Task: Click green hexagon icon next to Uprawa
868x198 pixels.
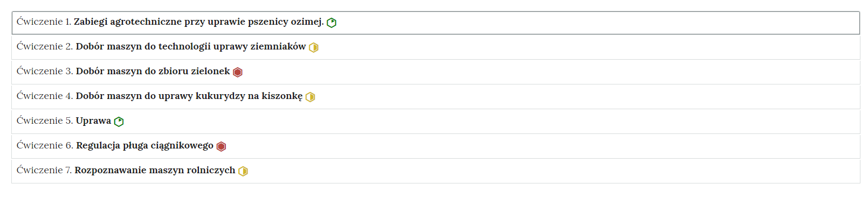Action: click(119, 122)
